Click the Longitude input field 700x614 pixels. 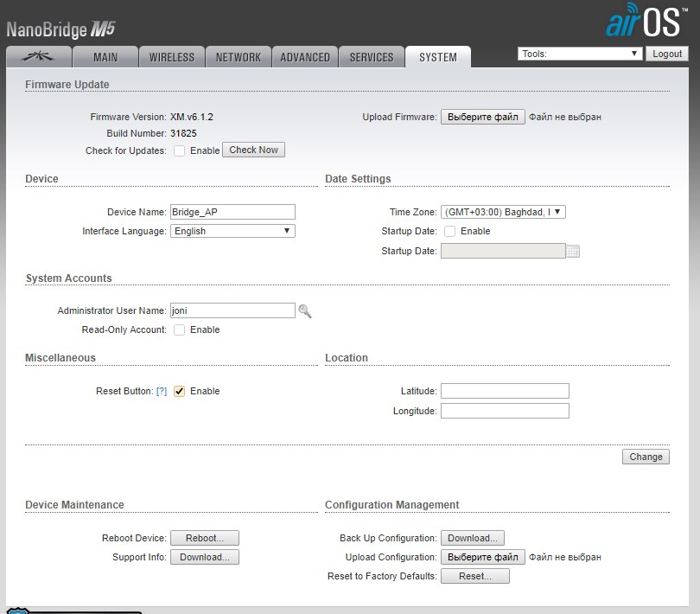click(505, 411)
